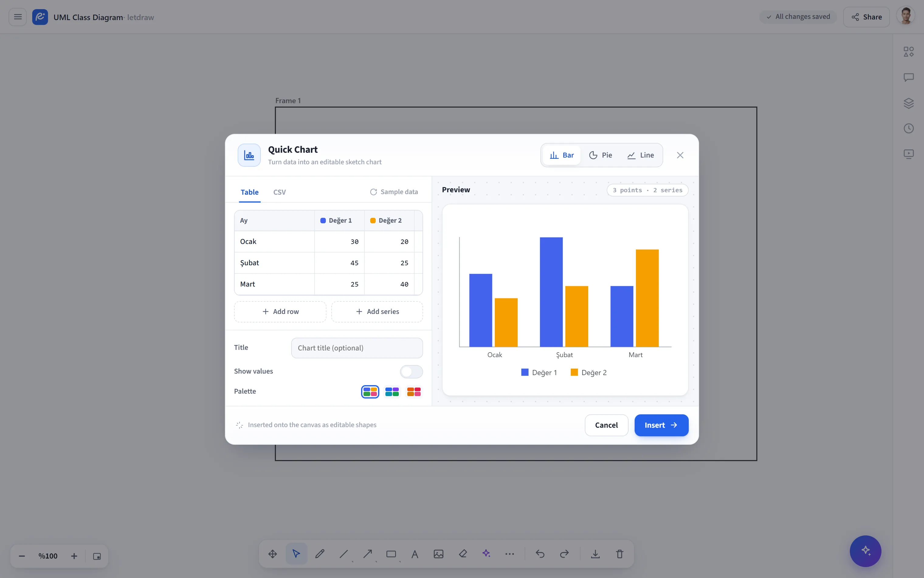The height and width of the screenshot is (578, 924).
Task: Click the letdraw logo icon
Action: 40,17
